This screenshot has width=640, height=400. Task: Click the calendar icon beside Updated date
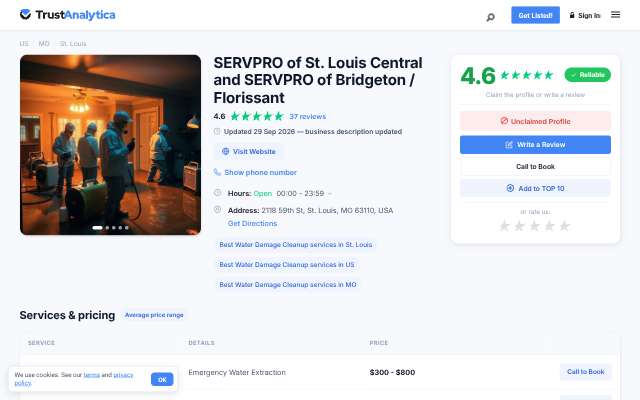click(217, 131)
